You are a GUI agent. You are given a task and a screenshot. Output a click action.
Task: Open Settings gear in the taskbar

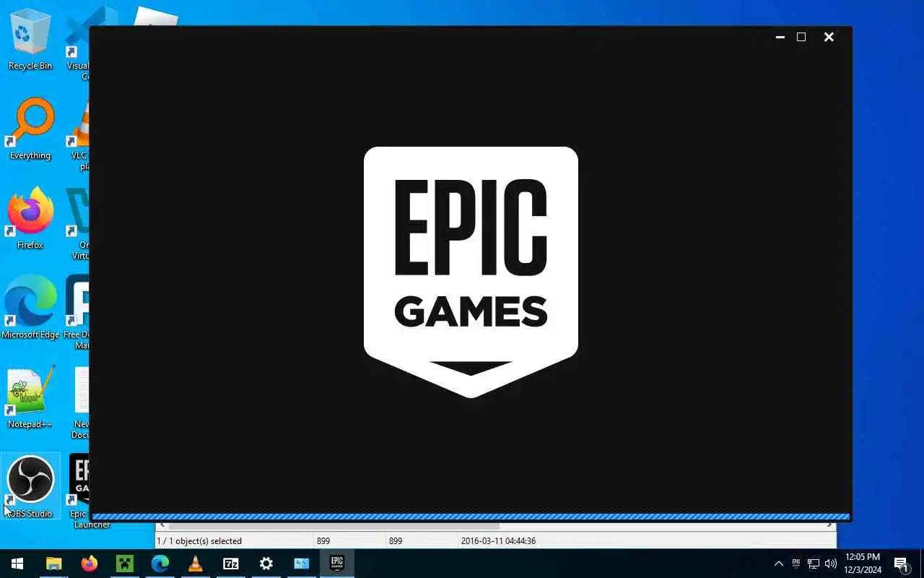click(266, 564)
